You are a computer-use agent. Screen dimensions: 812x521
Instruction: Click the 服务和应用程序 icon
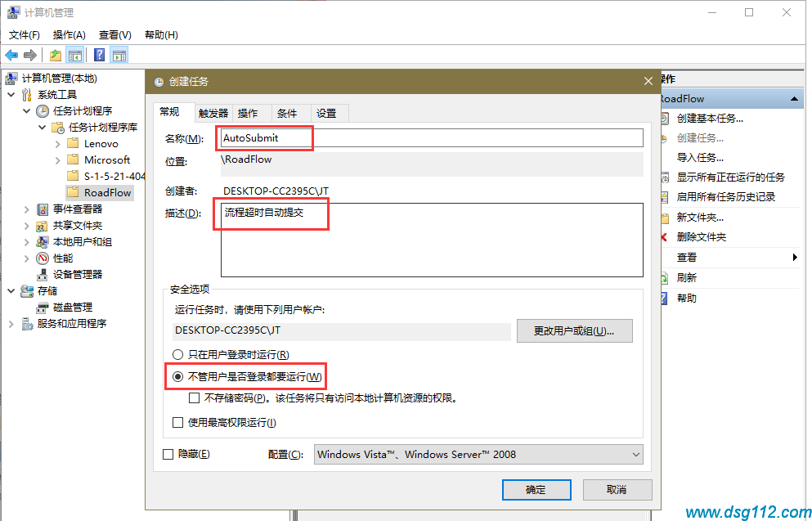coord(27,324)
